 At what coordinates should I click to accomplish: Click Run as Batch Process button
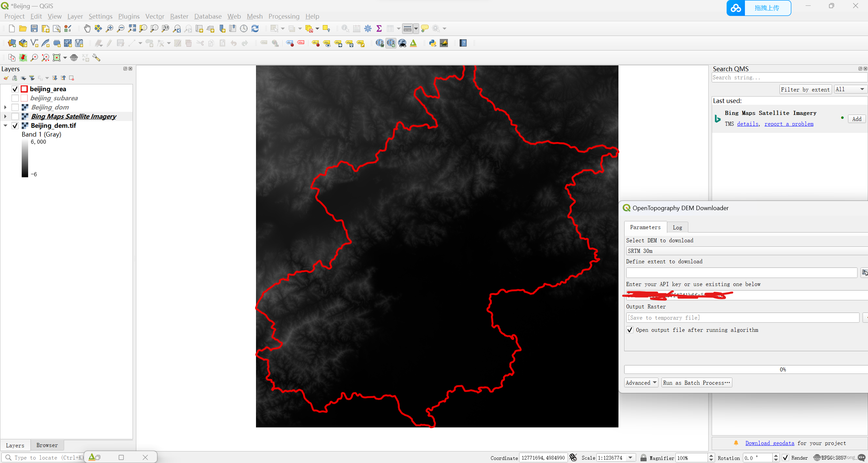[x=696, y=383]
